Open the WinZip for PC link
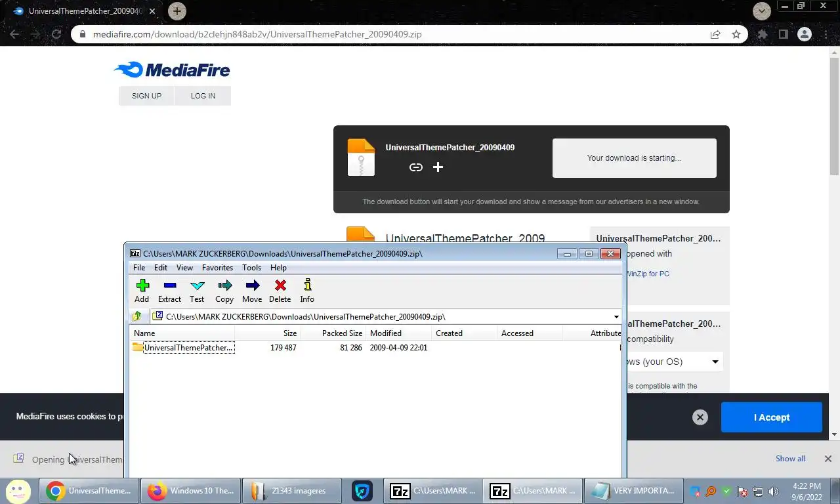Screen dimensions: 840x504 point(647,274)
